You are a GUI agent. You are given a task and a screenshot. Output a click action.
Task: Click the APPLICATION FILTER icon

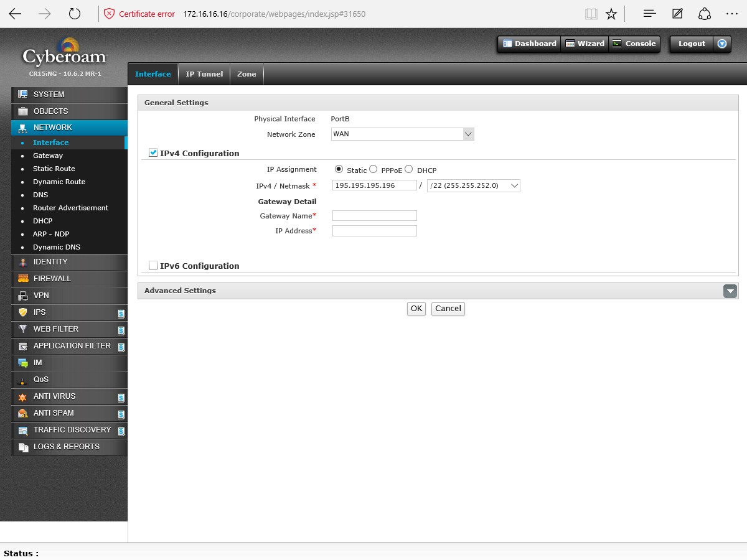23,346
